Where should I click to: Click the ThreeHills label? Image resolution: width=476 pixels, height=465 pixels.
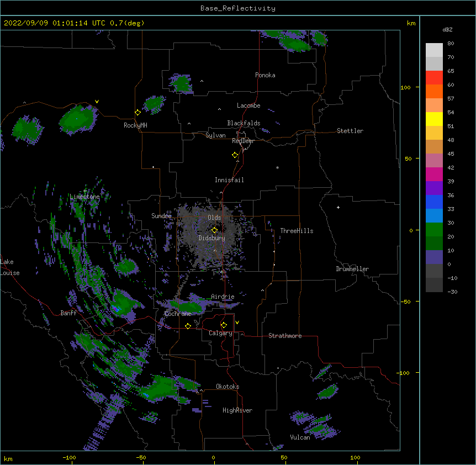[x=297, y=231]
